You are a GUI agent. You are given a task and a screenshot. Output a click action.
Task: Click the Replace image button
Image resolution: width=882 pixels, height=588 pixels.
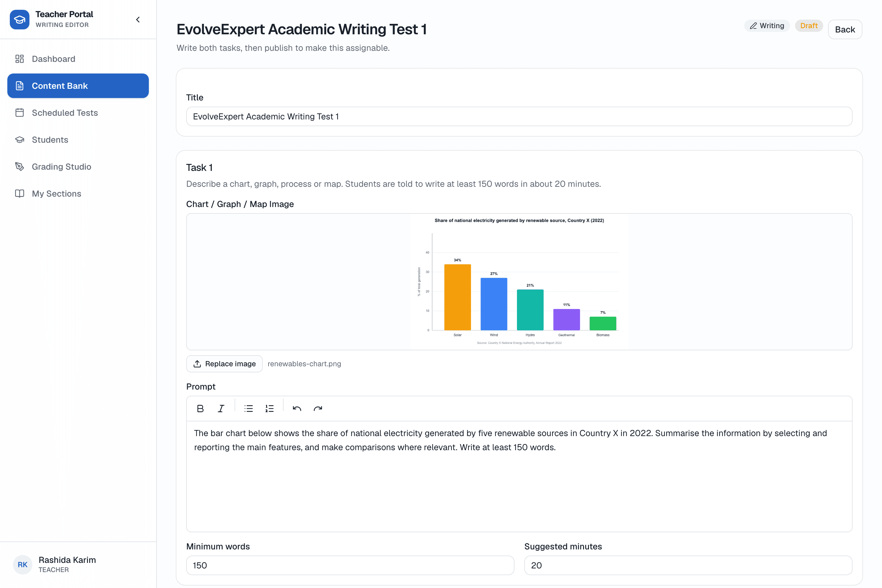pos(224,364)
